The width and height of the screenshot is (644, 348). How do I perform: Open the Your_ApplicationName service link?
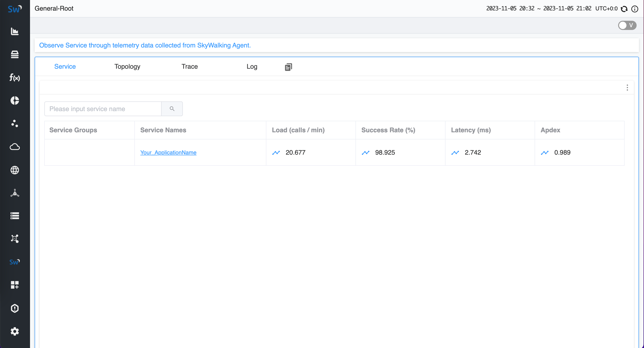(168, 153)
